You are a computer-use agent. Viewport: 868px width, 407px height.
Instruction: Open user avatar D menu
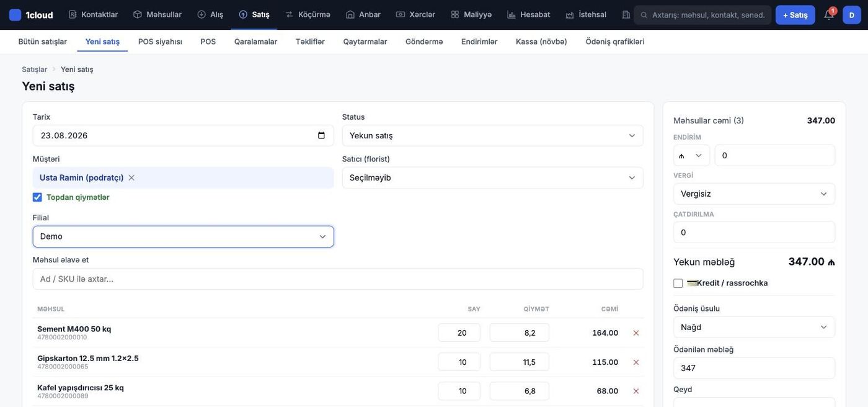[x=852, y=15]
